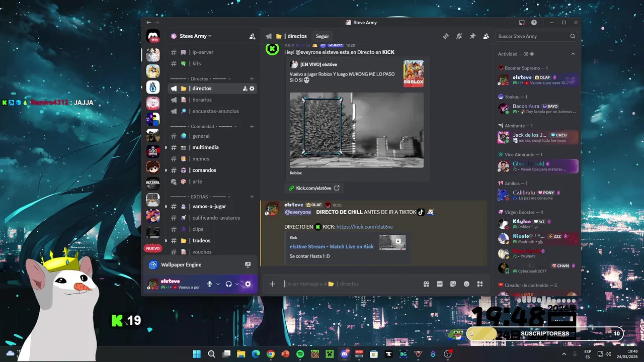Open the sticker picker
This screenshot has width=644, height=362.
[453, 284]
